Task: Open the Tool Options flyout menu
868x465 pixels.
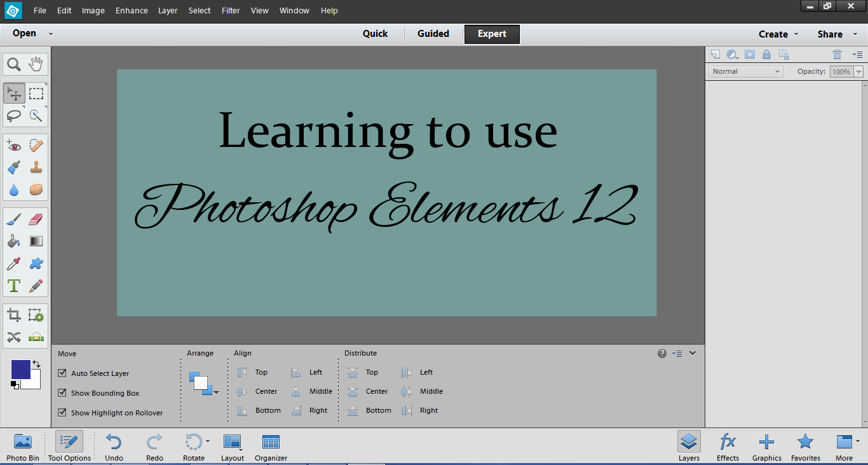Action: point(677,354)
